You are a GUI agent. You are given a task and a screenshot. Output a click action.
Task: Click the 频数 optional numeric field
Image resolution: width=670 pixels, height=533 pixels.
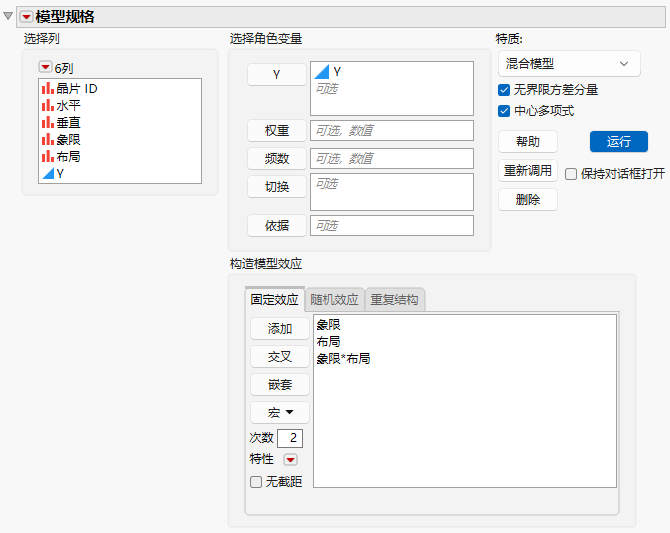(392, 159)
